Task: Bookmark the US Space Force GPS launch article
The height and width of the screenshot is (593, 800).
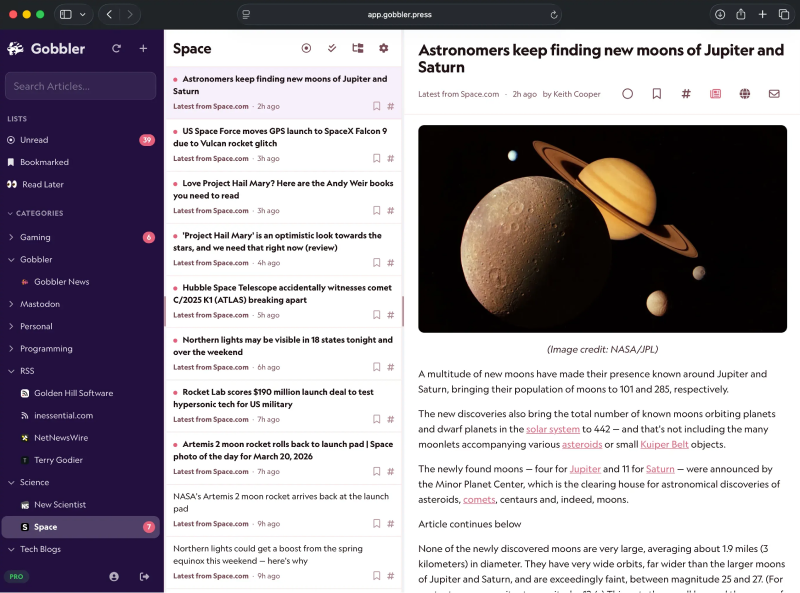Action: [377, 158]
